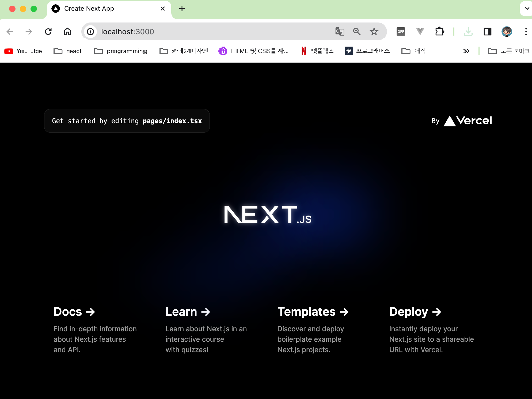Open the Templates link card
Viewport: 532px width, 399px height.
313,312
